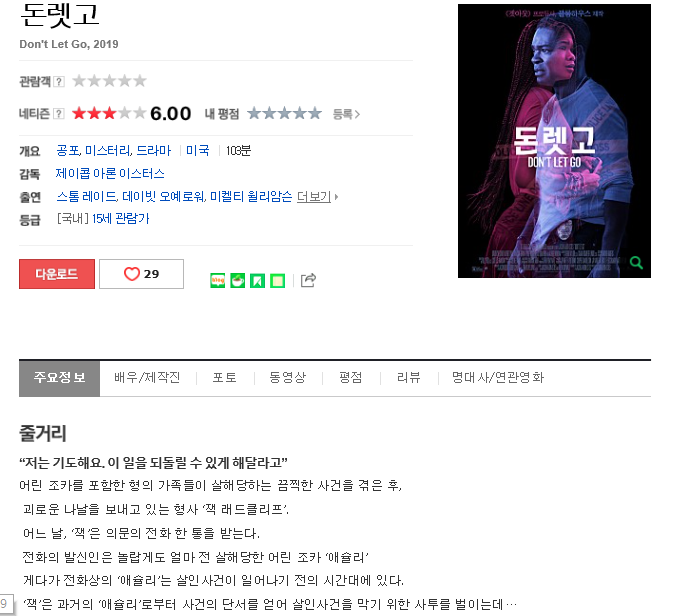Switch to the 배우/제작진 tab
Viewport: 681px width, 616px height.
tap(147, 377)
